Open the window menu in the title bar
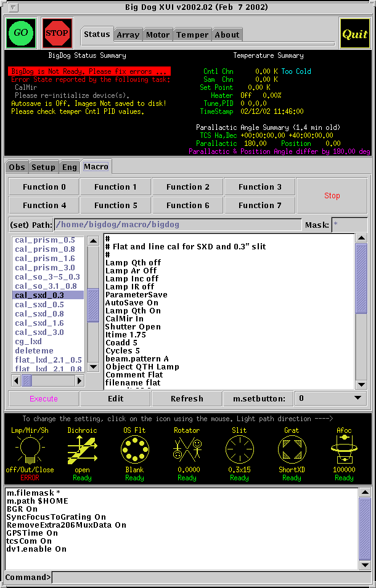The height and width of the screenshot is (588, 376). pos(14,7)
